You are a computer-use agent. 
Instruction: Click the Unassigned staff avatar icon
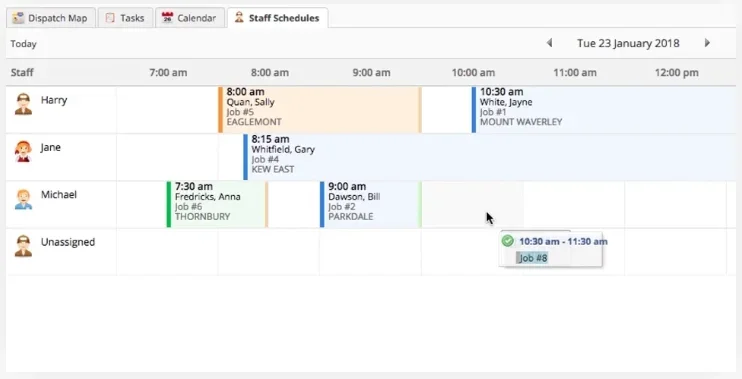23,246
